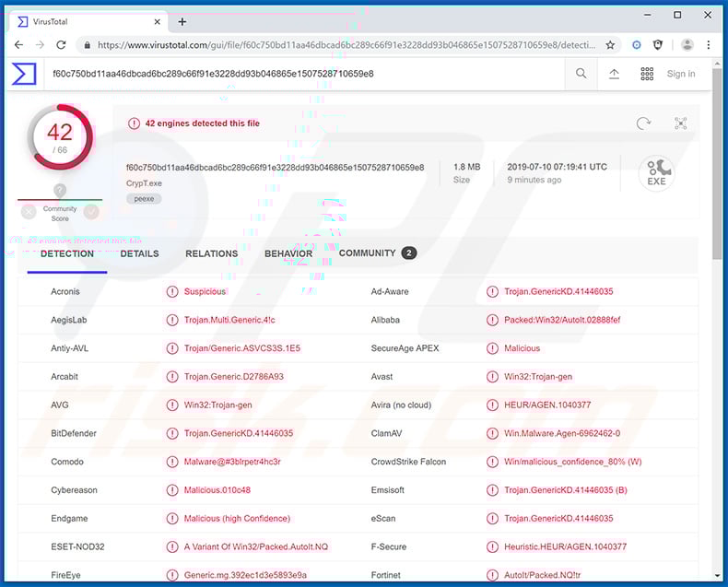Open the browser profile avatar
The width and height of the screenshot is (728, 587).
[x=687, y=45]
